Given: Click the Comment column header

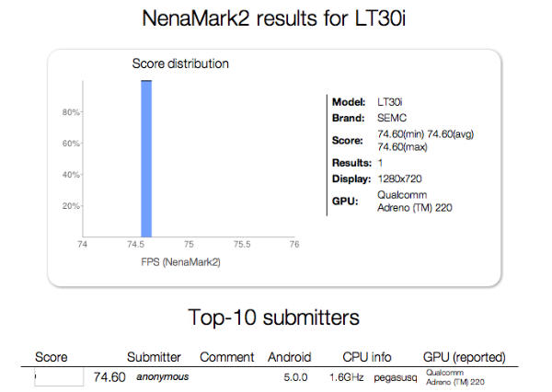Looking at the screenshot, I should (x=225, y=357).
